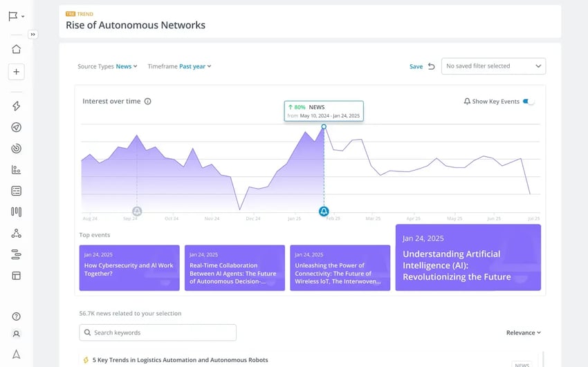Viewport: 588px width, 367px height.
Task: Click the 'Top events' heading
Action: pos(95,235)
